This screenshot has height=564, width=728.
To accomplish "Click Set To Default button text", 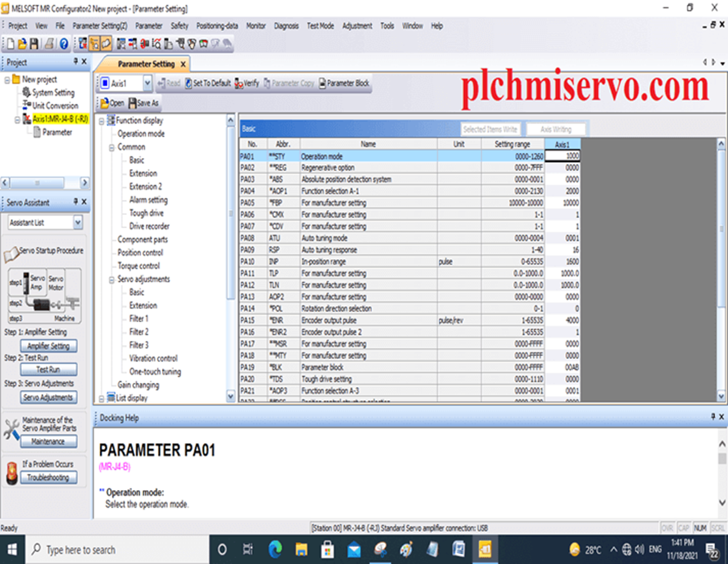I will click(212, 83).
